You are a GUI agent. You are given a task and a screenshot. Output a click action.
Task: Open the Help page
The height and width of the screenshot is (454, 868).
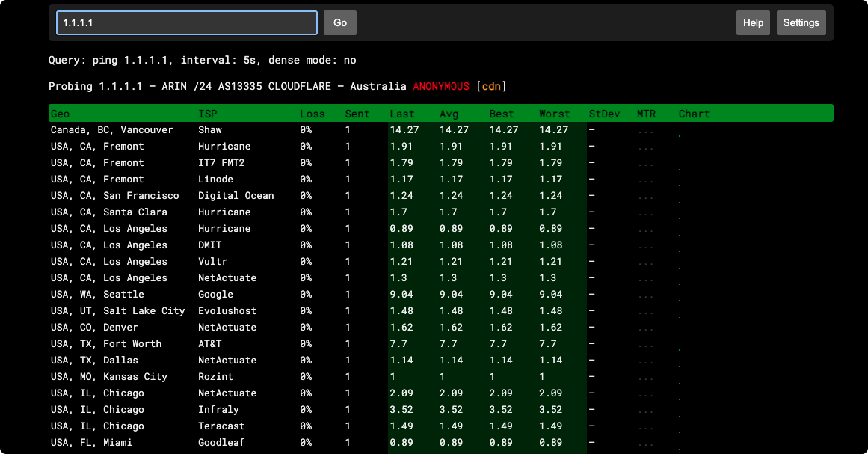coord(753,22)
